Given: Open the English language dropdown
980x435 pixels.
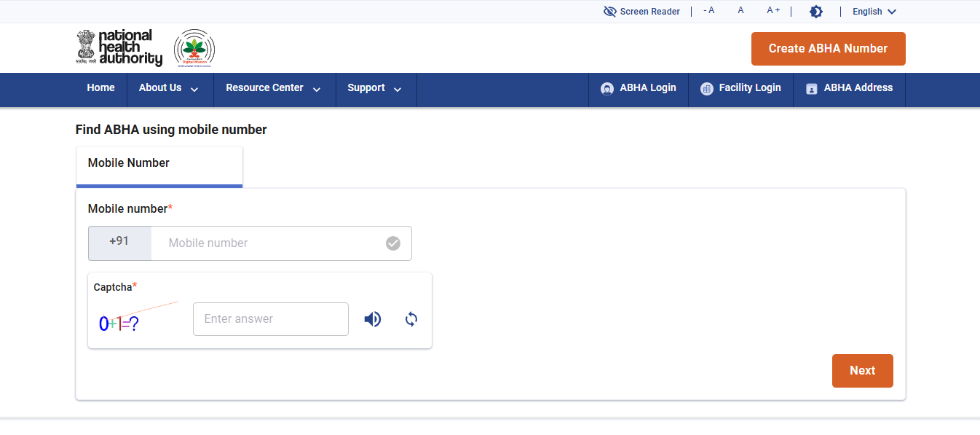Looking at the screenshot, I should coord(874,12).
